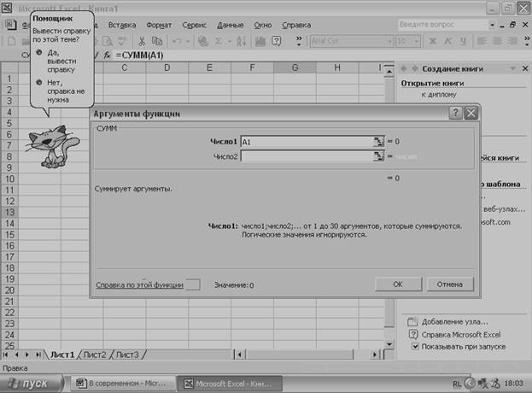Click the Copy toolbar icon
Viewport: 532px width, 393px height.
point(157,41)
